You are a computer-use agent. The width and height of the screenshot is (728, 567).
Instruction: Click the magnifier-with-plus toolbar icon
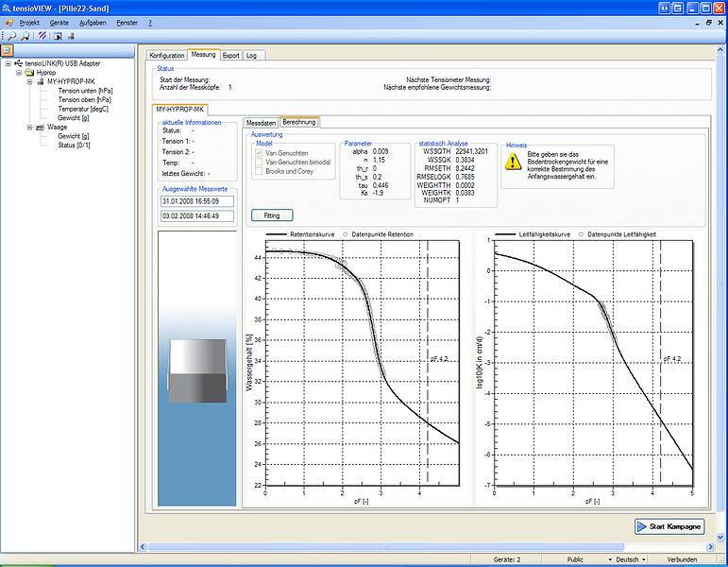25,36
